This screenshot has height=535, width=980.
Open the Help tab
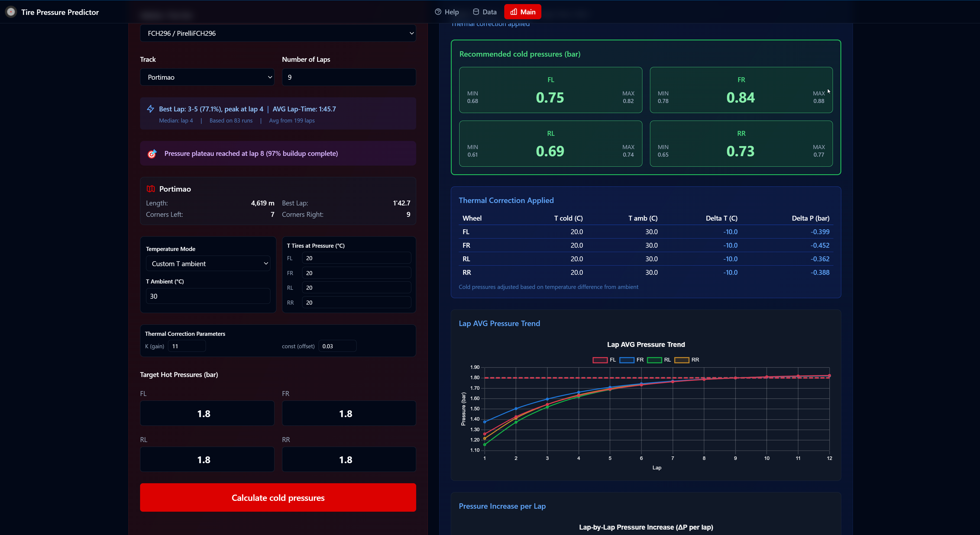pos(447,12)
